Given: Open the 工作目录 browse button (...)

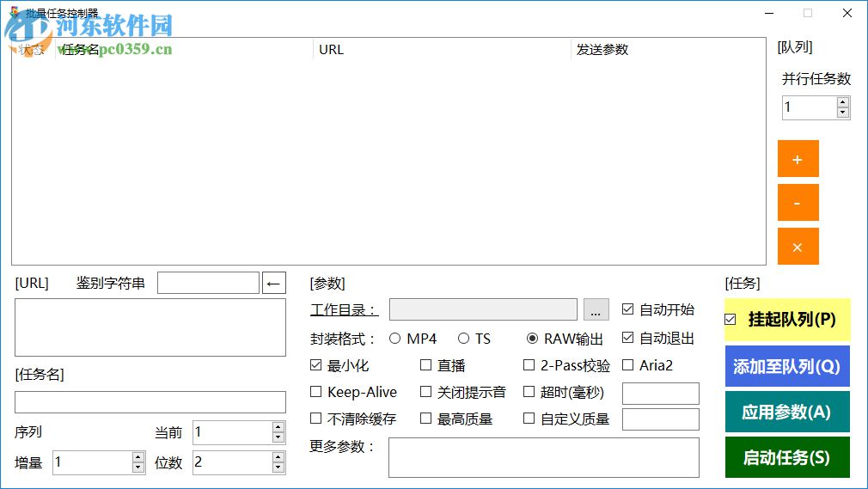Looking at the screenshot, I should tap(596, 309).
